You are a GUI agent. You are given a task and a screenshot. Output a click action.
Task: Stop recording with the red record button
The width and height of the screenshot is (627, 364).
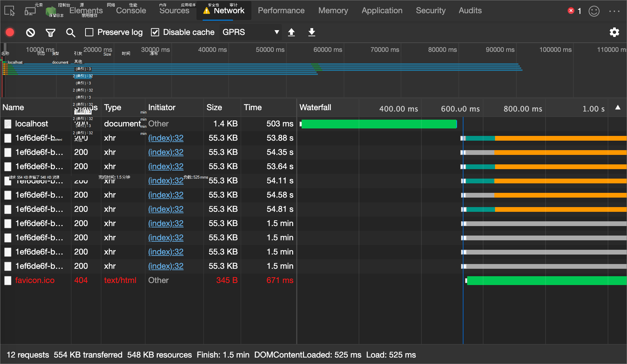click(x=10, y=32)
